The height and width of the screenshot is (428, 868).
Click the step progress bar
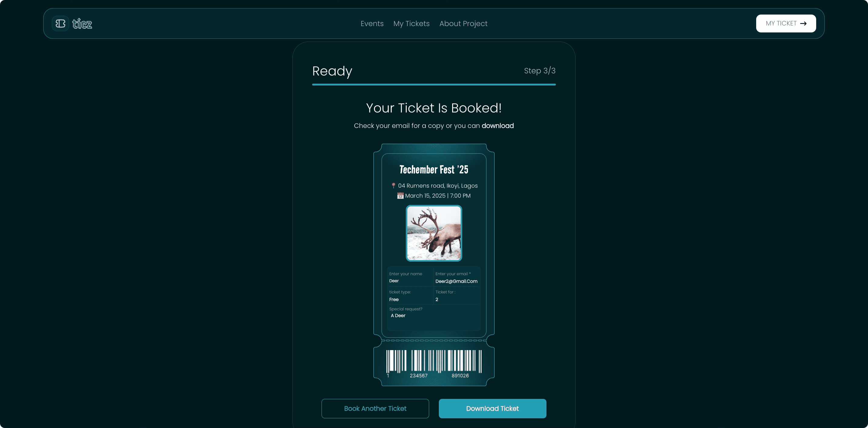434,84
